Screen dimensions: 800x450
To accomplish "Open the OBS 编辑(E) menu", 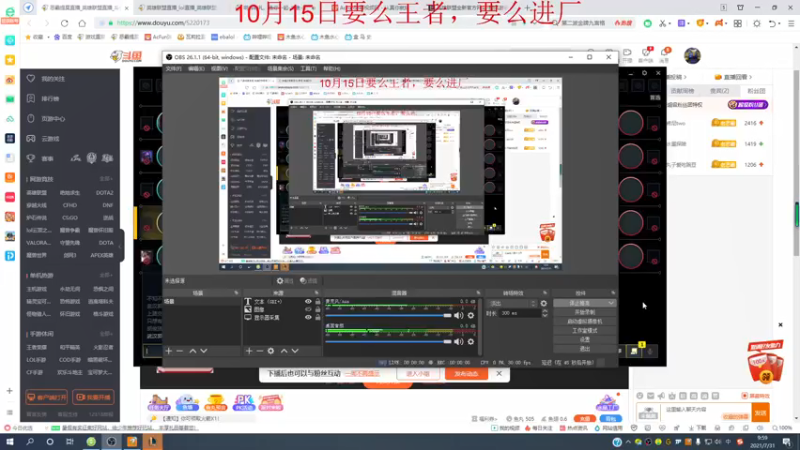I will pos(196,69).
